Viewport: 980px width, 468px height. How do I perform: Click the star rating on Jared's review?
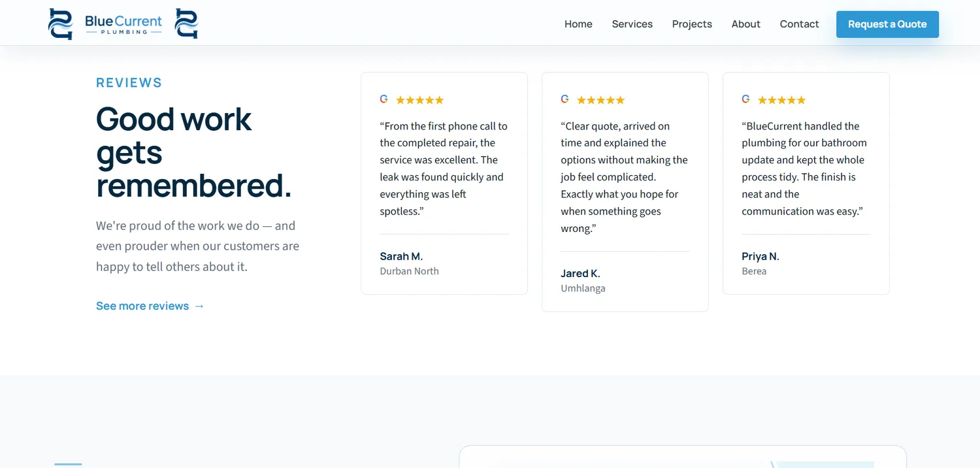point(601,100)
